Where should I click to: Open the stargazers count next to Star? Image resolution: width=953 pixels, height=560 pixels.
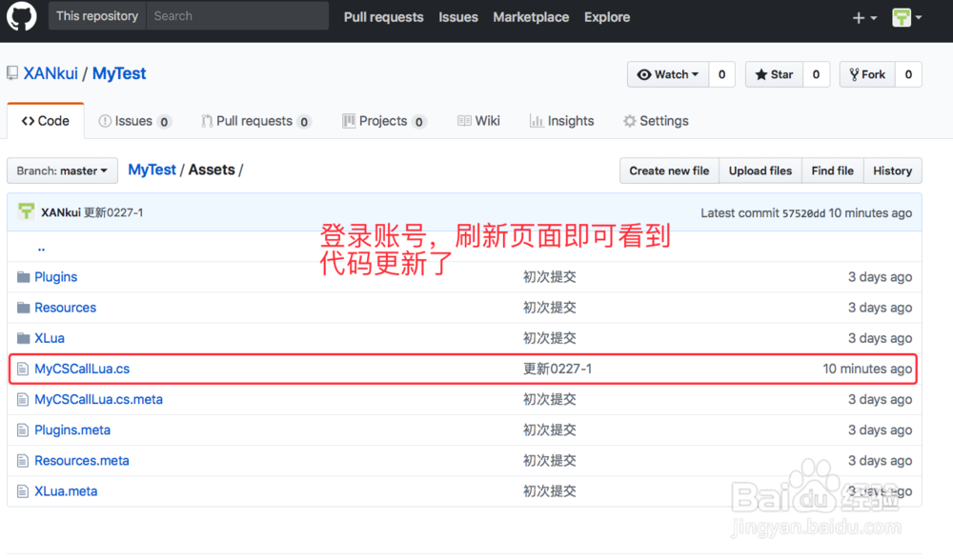817,74
